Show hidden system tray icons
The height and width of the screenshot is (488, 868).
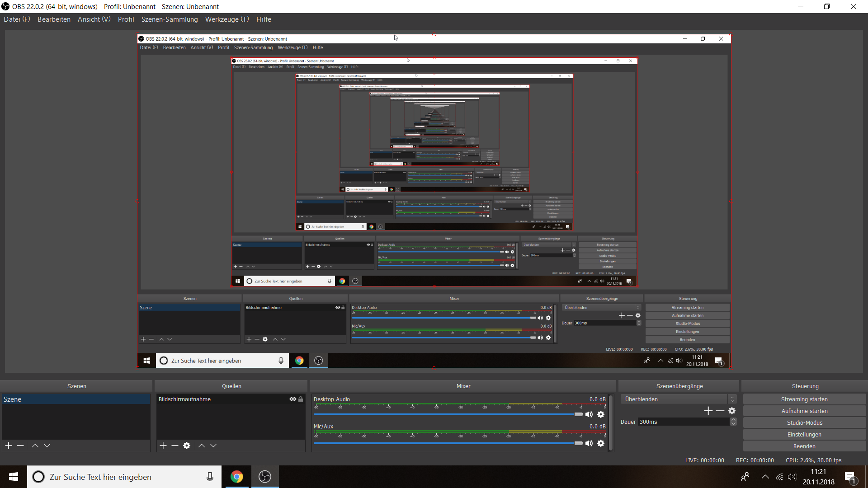(x=765, y=477)
